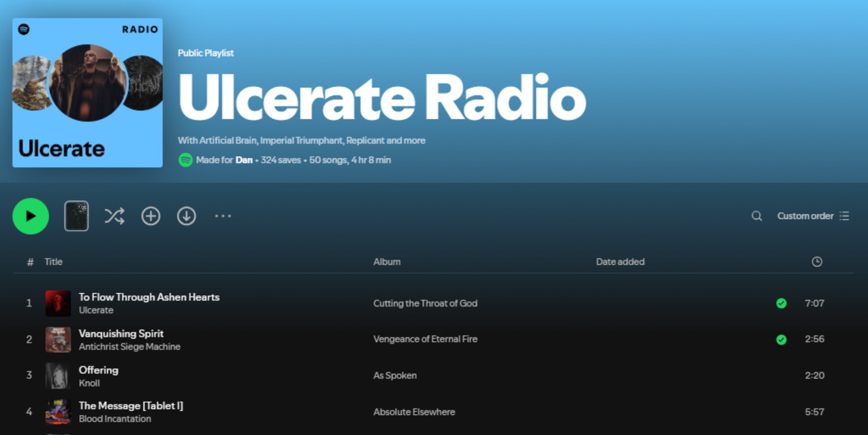This screenshot has width=868, height=435.
Task: Click the Ulcerate Radio cover art
Action: [88, 93]
